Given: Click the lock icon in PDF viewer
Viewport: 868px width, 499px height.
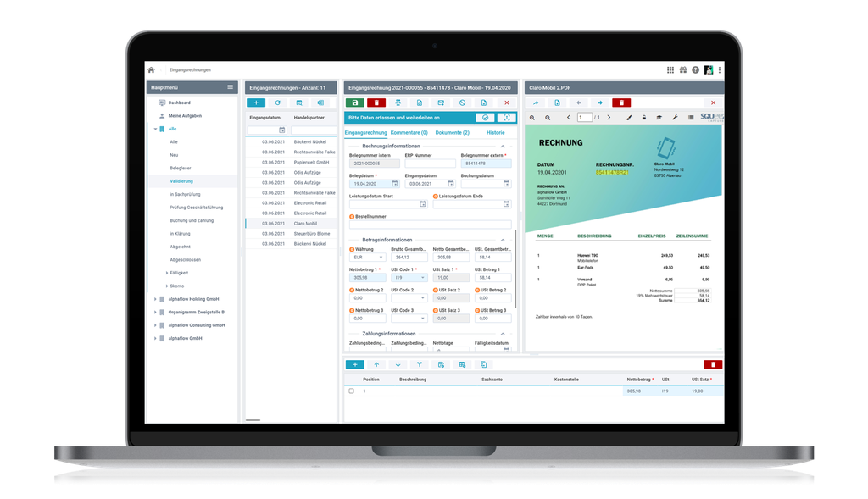Looking at the screenshot, I should (644, 118).
